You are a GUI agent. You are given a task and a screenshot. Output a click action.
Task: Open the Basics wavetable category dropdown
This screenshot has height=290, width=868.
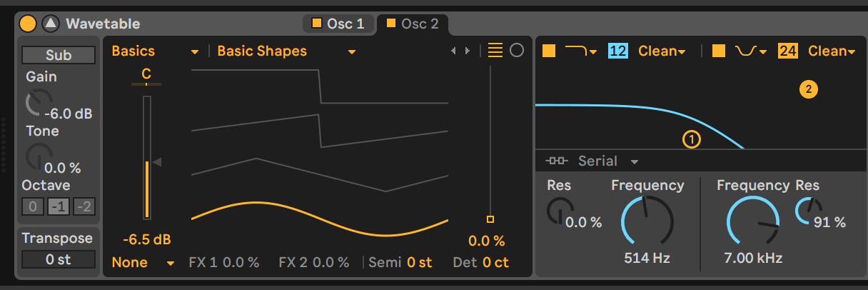click(155, 51)
